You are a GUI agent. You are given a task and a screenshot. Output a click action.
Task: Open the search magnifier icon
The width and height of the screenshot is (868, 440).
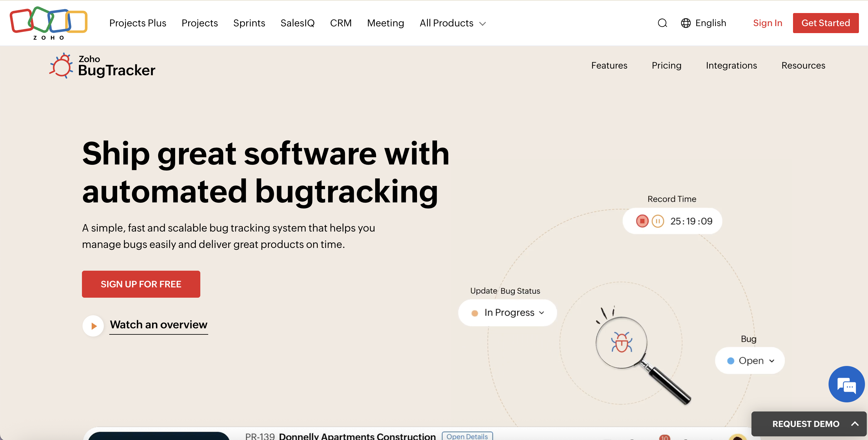click(662, 23)
